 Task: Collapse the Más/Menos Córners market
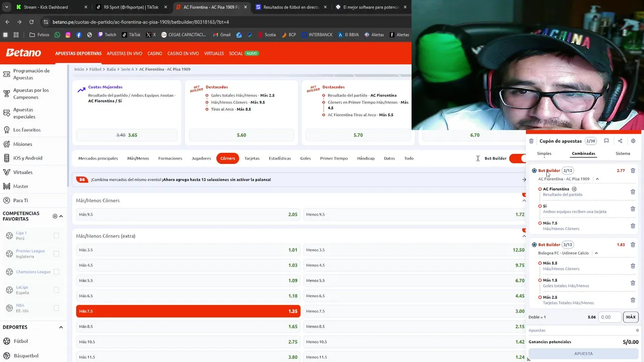coord(524,201)
